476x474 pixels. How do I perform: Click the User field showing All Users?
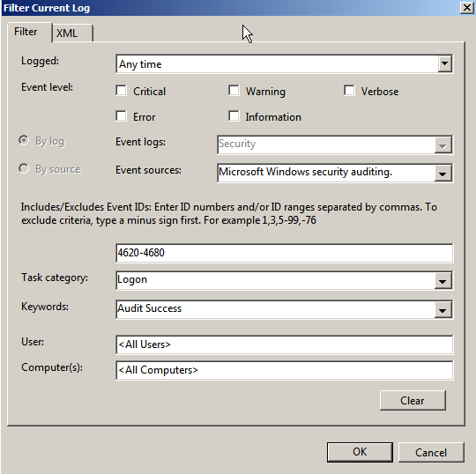coord(285,344)
